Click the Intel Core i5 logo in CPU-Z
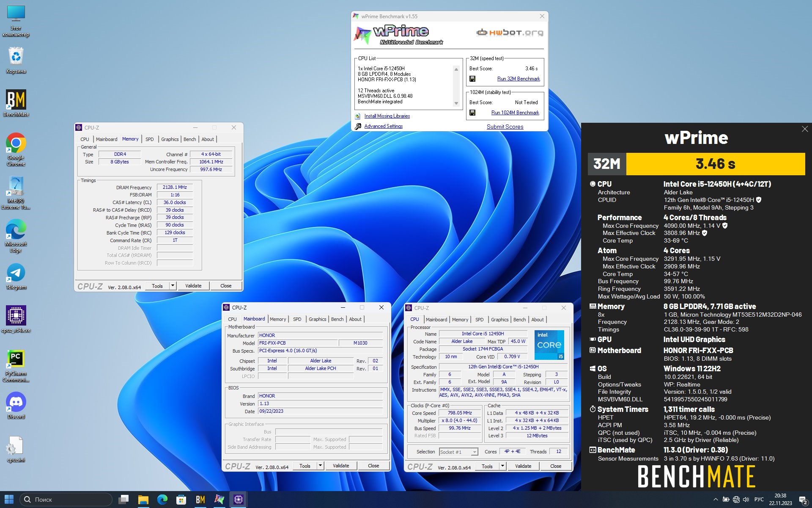This screenshot has width=812, height=508. (549, 345)
